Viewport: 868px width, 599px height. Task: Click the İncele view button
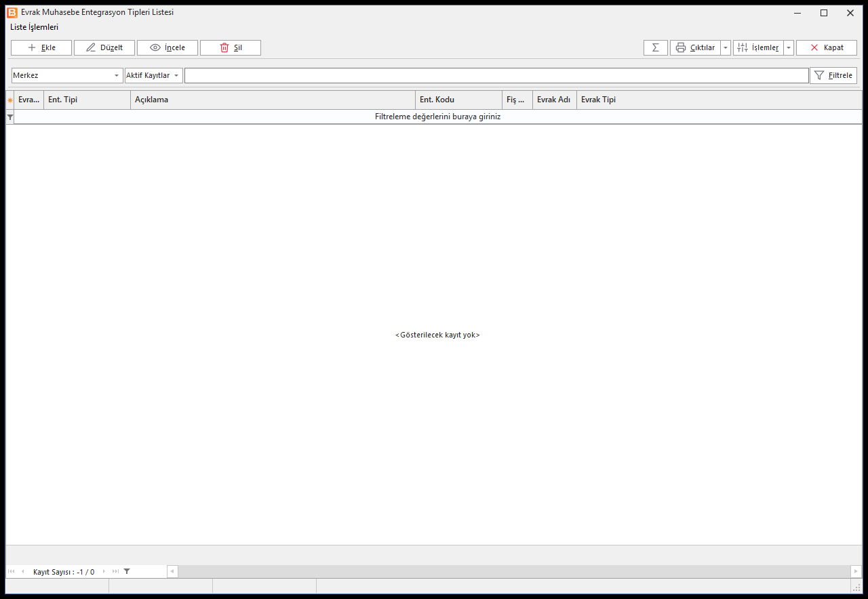coord(167,47)
